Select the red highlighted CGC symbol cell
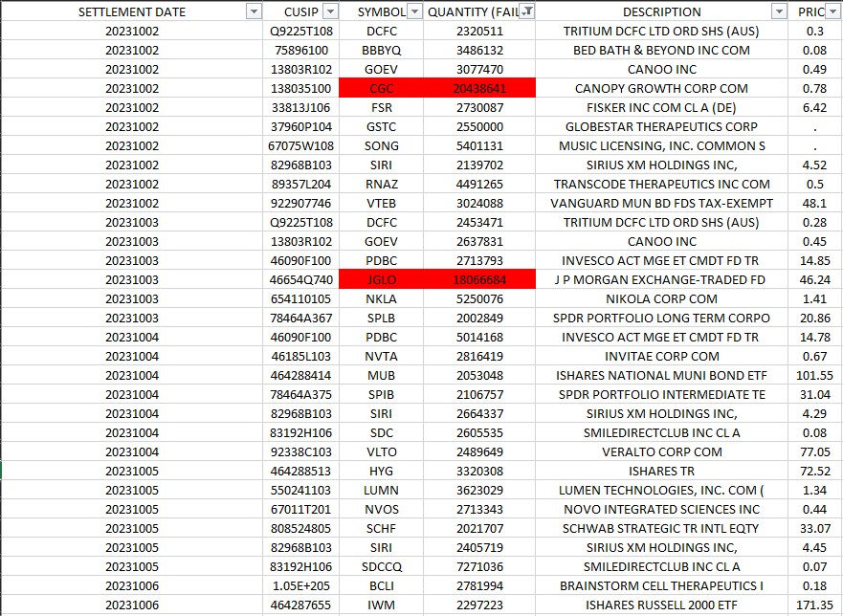Image resolution: width=843 pixels, height=616 pixels. pos(381,88)
